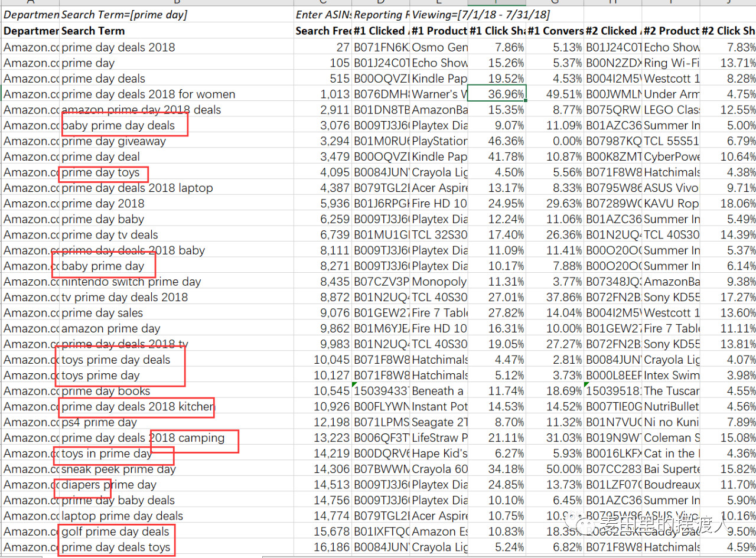Select the cell containing 36.96% click share
Image resolution: width=756 pixels, height=558 pixels.
click(x=497, y=94)
